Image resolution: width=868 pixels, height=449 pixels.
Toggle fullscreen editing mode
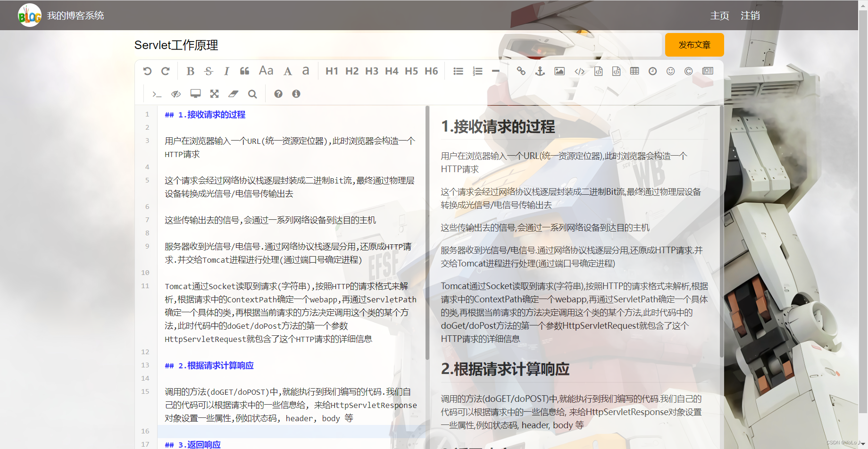pyautogui.click(x=214, y=94)
